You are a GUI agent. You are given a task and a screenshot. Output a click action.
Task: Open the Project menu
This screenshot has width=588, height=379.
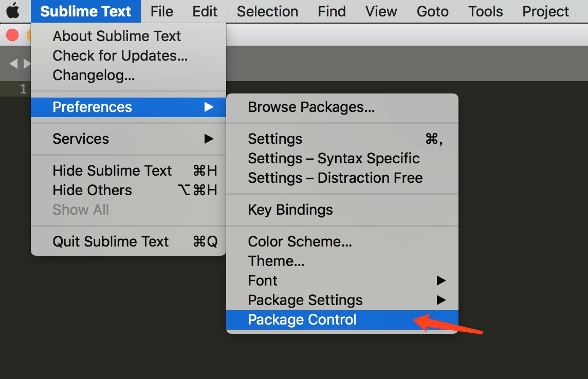pos(546,11)
